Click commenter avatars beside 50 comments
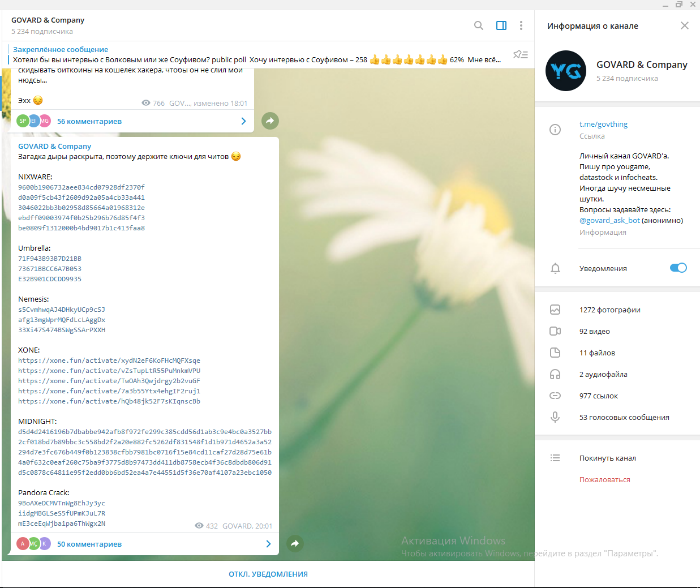700x588 pixels. point(34,543)
